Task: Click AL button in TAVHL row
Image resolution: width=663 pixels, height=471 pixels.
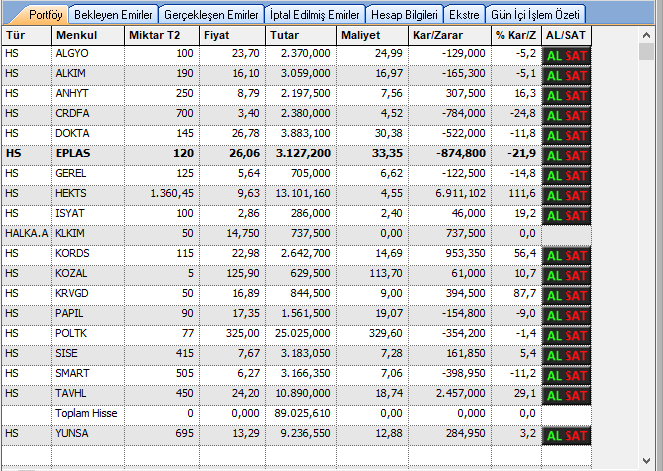Action: 554,396
